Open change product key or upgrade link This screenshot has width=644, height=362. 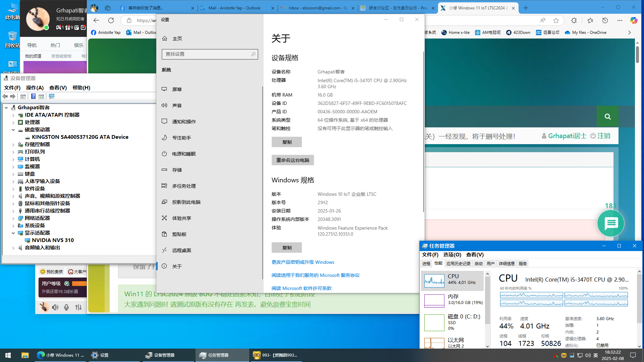pyautogui.click(x=303, y=262)
